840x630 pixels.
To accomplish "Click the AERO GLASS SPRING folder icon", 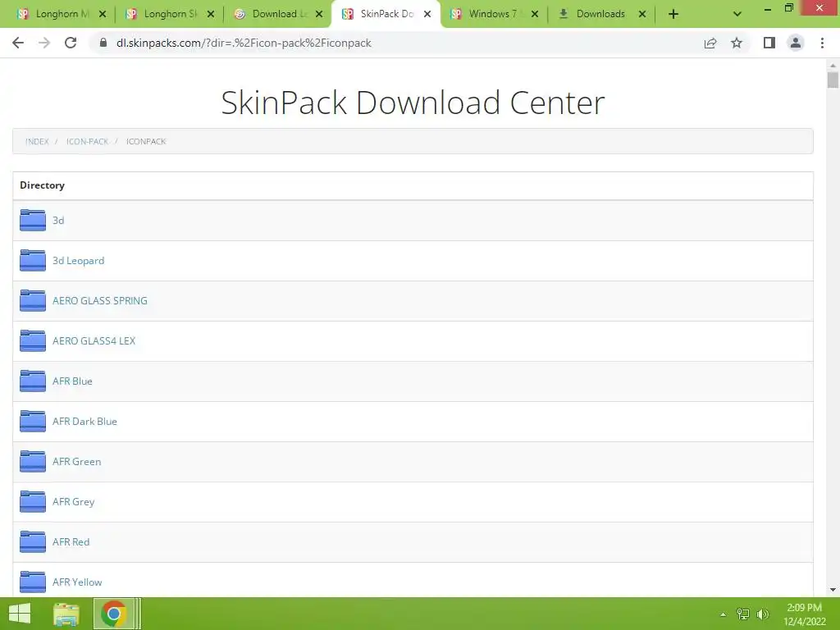I will (x=33, y=300).
